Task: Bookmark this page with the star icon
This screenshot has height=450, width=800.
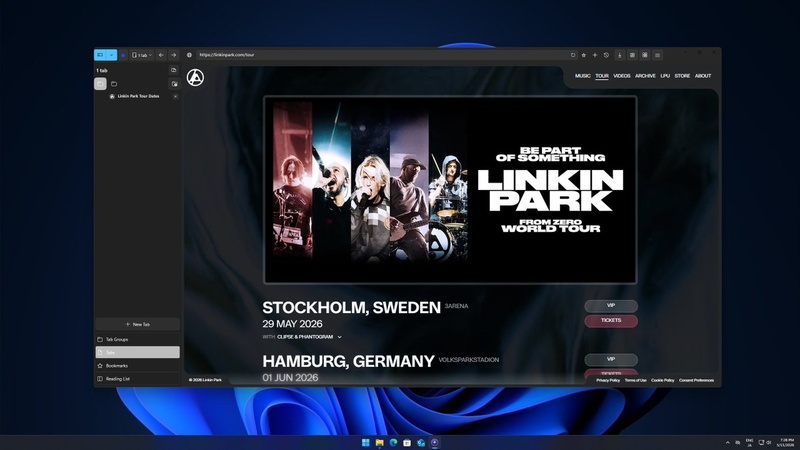Action: point(584,55)
